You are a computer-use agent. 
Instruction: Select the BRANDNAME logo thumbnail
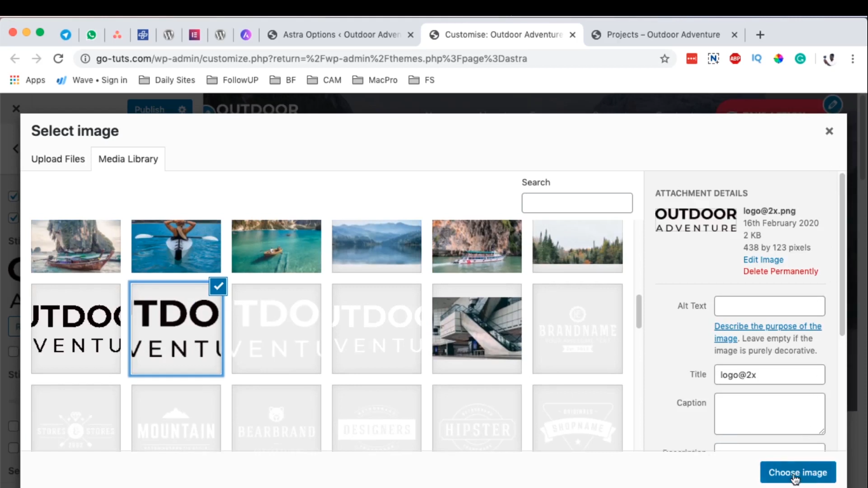point(578,329)
